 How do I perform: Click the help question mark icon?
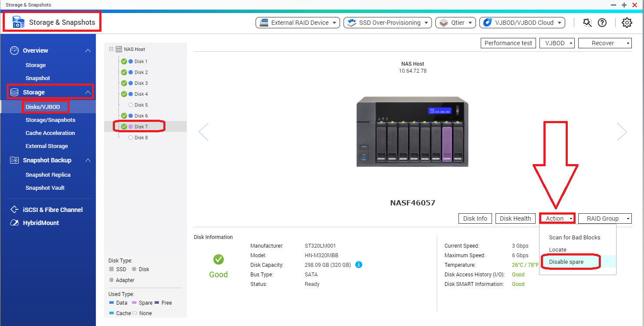point(602,23)
